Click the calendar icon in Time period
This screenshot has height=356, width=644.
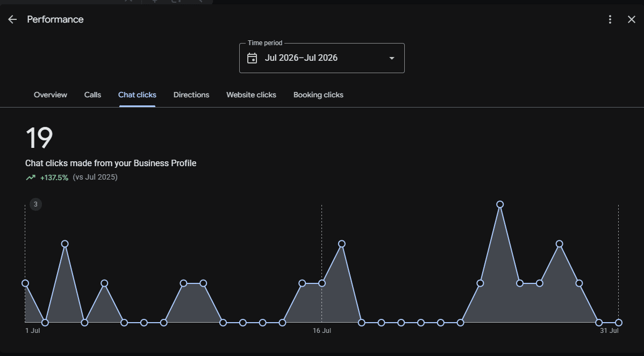252,58
